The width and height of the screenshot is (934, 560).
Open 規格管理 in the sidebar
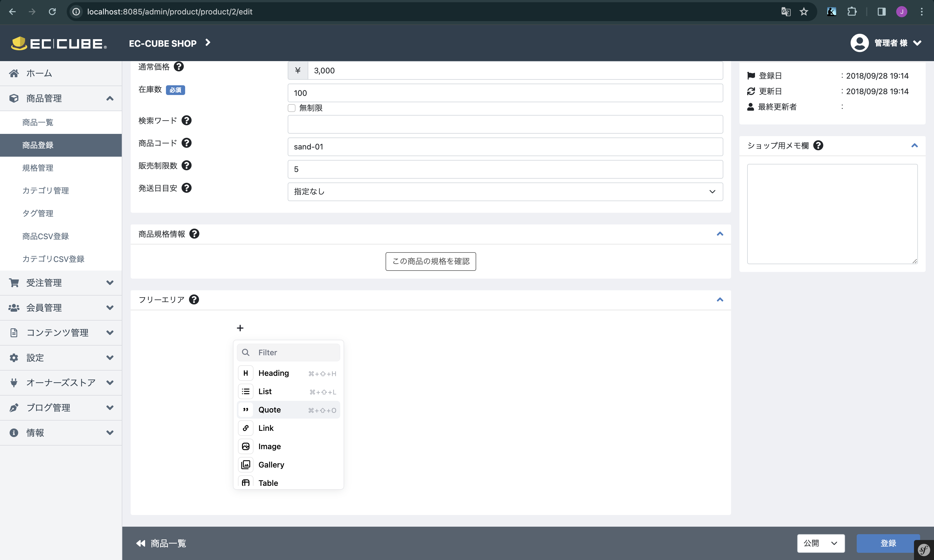pyautogui.click(x=61, y=168)
